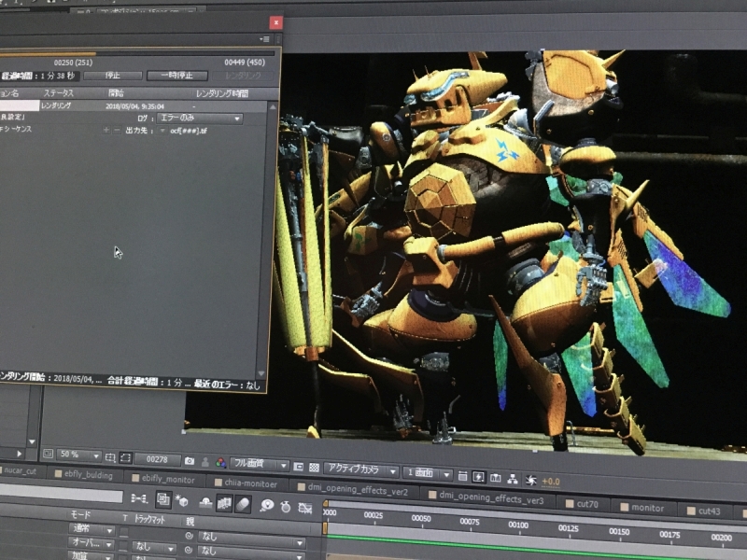This screenshot has width=747, height=560.
Task: Switch to the dmi_opening_effects_ver3 tab
Action: pos(491,499)
